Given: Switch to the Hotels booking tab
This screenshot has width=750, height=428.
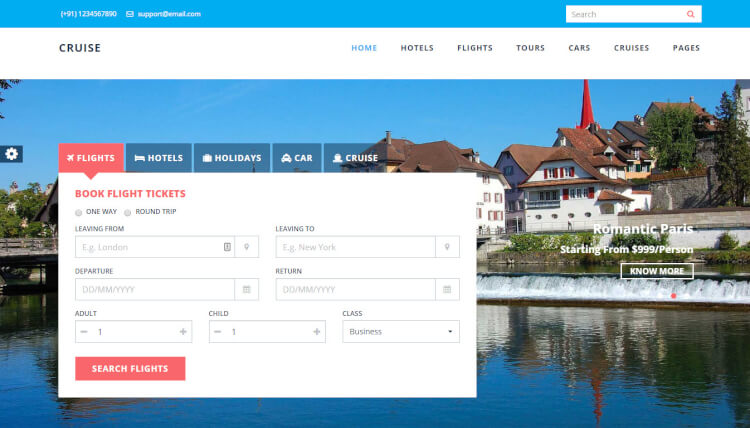Looking at the screenshot, I should click(x=158, y=158).
